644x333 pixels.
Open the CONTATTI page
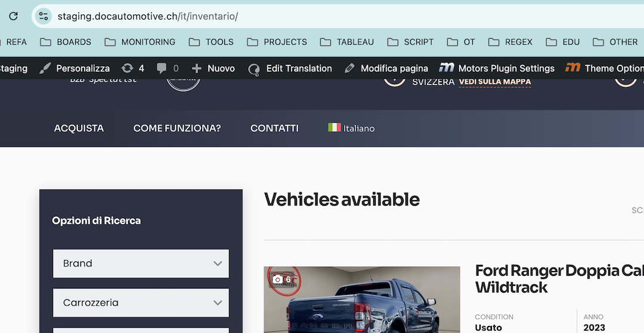click(274, 128)
